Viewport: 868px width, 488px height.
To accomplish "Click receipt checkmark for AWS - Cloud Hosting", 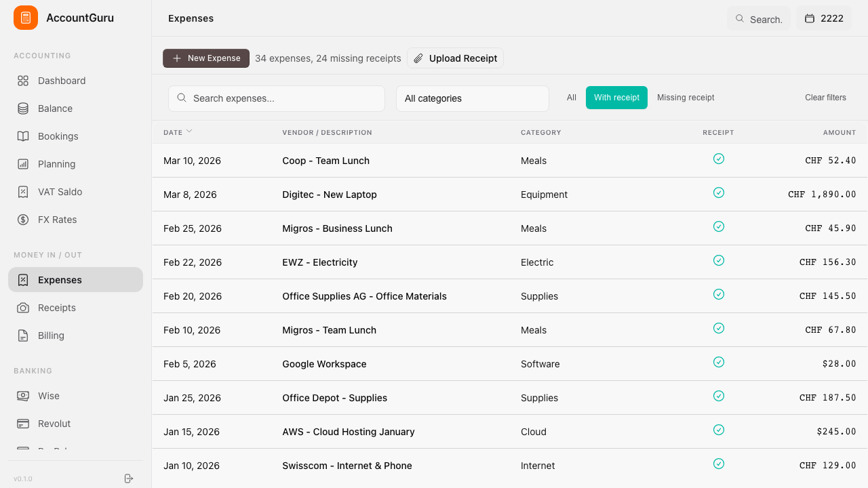I will click(x=719, y=430).
